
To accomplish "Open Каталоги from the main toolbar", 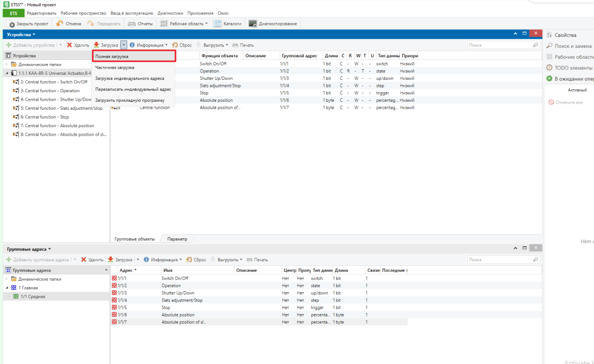I will point(227,23).
